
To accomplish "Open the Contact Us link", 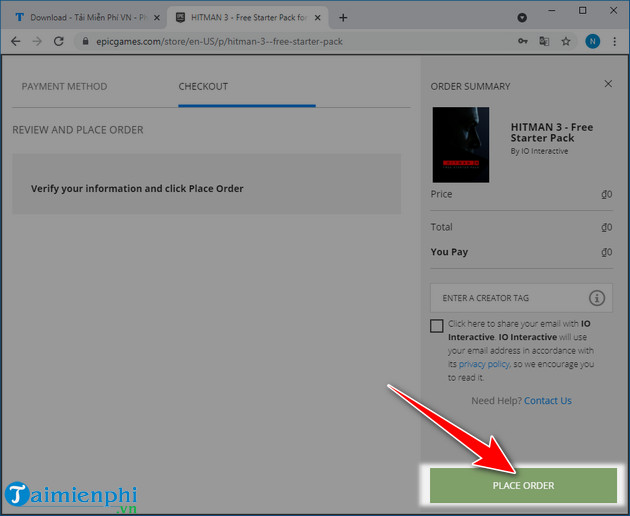I will (x=547, y=401).
